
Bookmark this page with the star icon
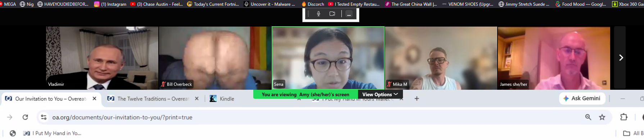coord(602,117)
